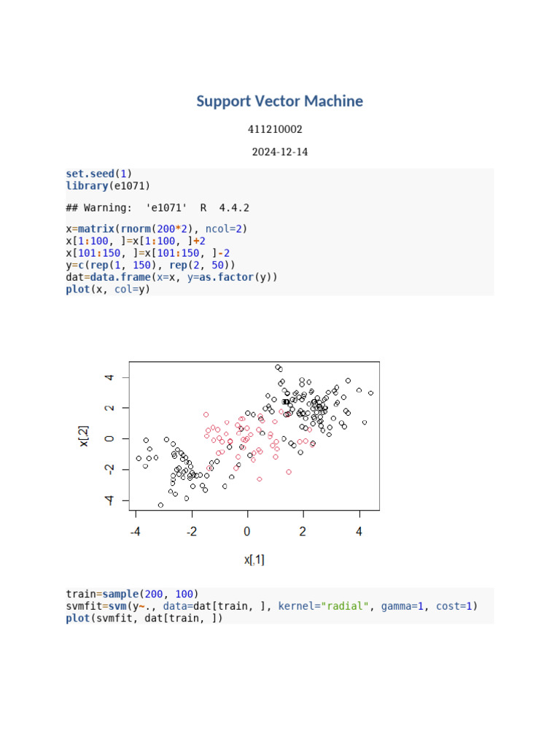Click the plot(svmfit, dat[train, ]) code line
Screen dimensions: 560x747
[144, 619]
